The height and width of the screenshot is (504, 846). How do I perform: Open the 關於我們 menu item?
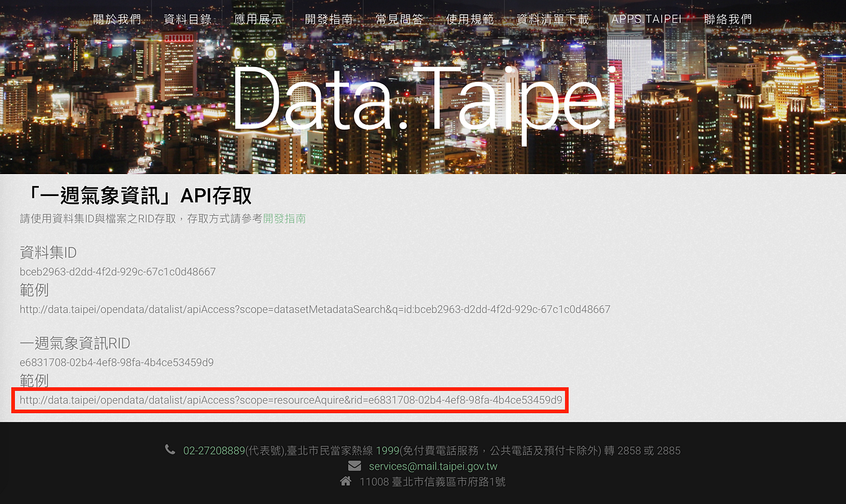[x=117, y=19]
